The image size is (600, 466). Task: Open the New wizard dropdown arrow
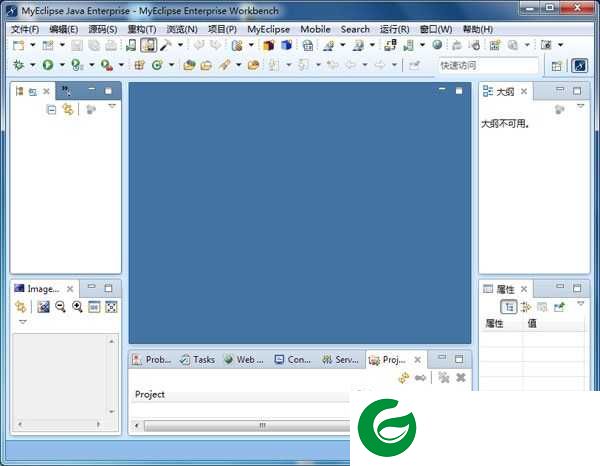pos(33,45)
